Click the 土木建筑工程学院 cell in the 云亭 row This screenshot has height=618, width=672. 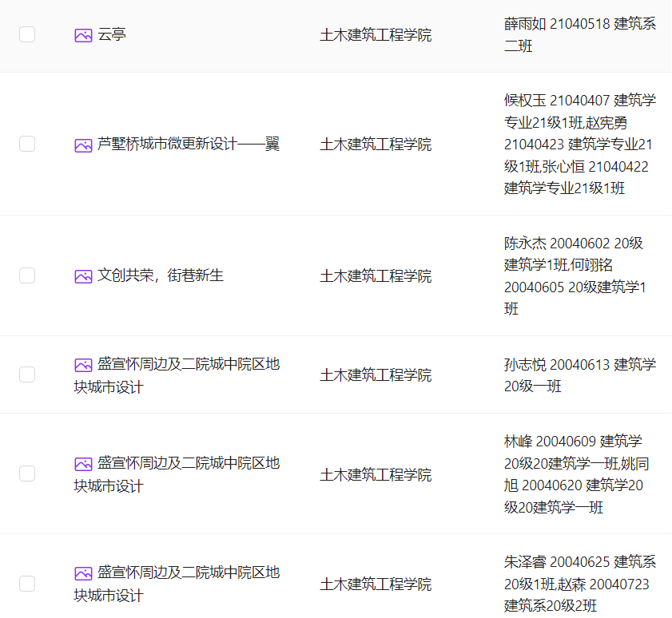(376, 35)
